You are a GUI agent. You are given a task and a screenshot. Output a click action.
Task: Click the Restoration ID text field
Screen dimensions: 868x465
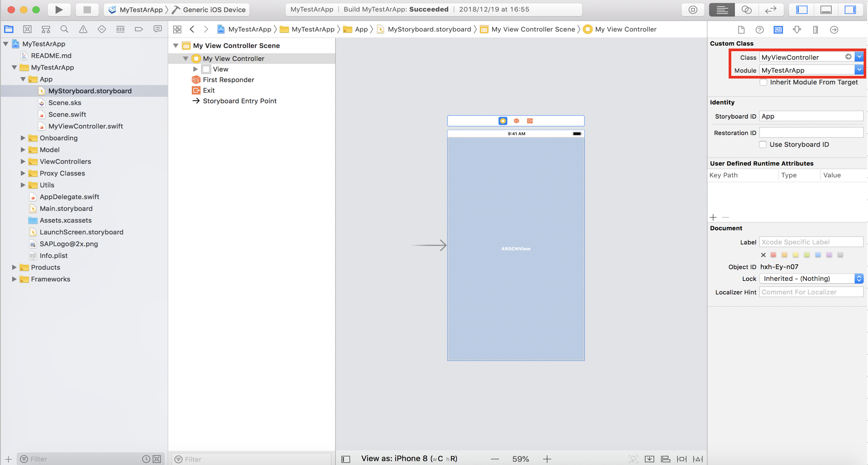point(811,133)
